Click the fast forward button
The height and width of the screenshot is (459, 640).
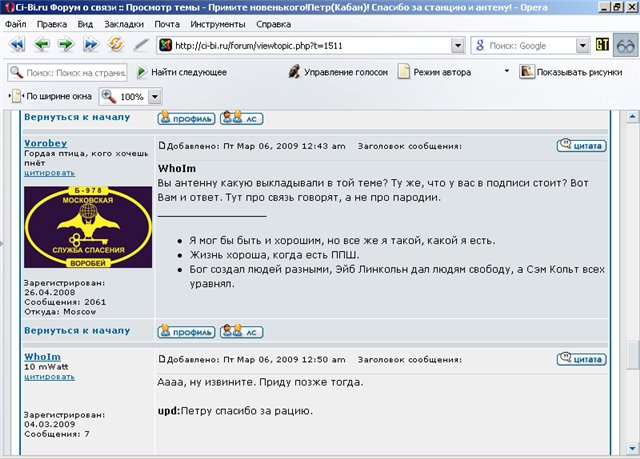click(x=91, y=45)
